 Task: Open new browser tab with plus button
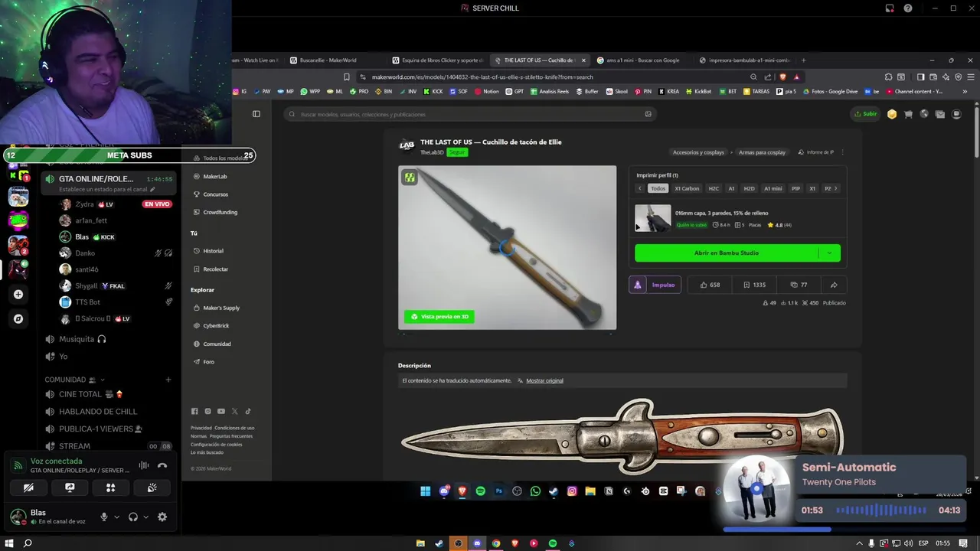pyautogui.click(x=803, y=60)
